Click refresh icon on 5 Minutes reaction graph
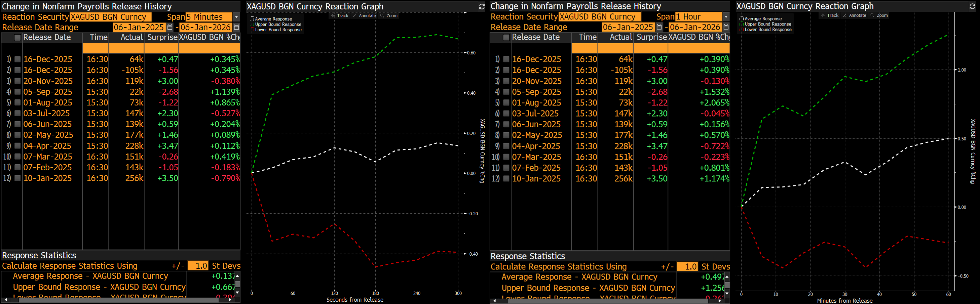Image resolution: width=980 pixels, height=304 pixels. point(481,6)
